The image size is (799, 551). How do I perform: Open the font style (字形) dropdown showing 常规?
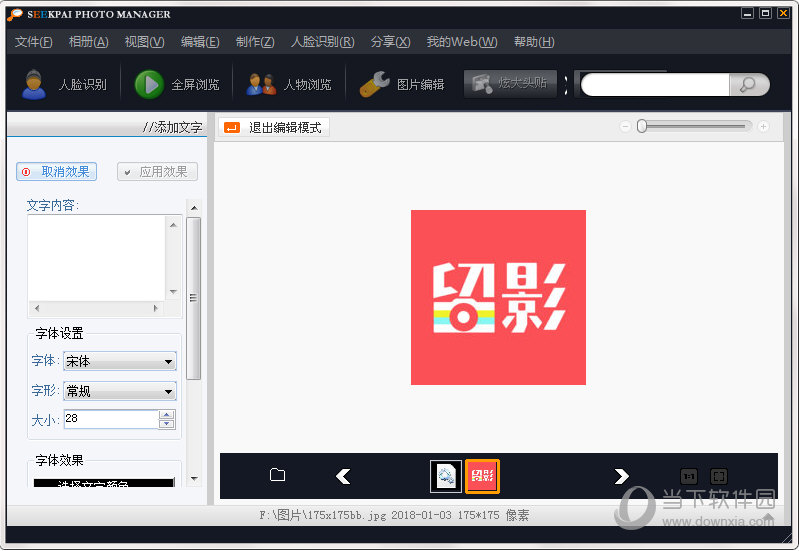tap(120, 391)
